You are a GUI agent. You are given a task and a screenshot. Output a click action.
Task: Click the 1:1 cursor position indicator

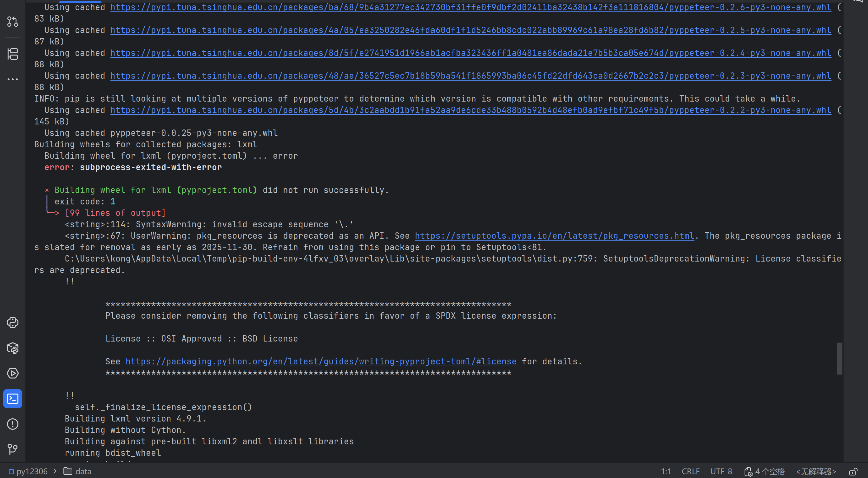point(666,471)
